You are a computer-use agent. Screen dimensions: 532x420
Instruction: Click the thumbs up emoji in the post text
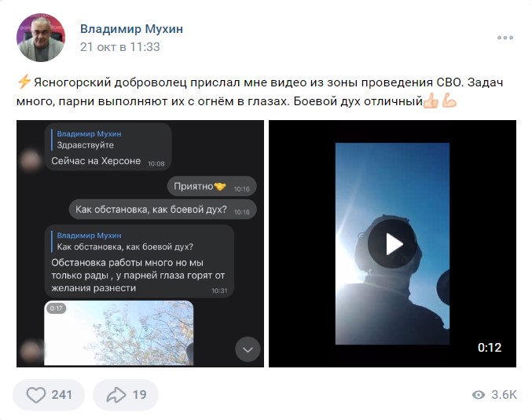tap(431, 101)
